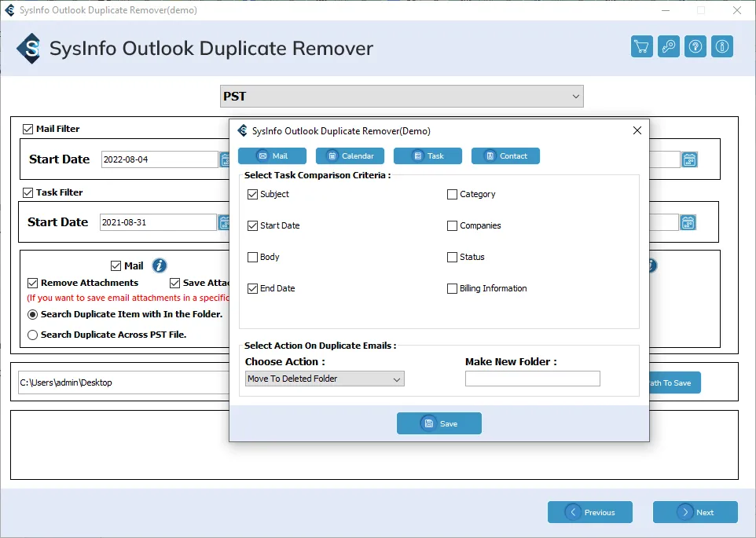Click the key activation icon

point(668,46)
